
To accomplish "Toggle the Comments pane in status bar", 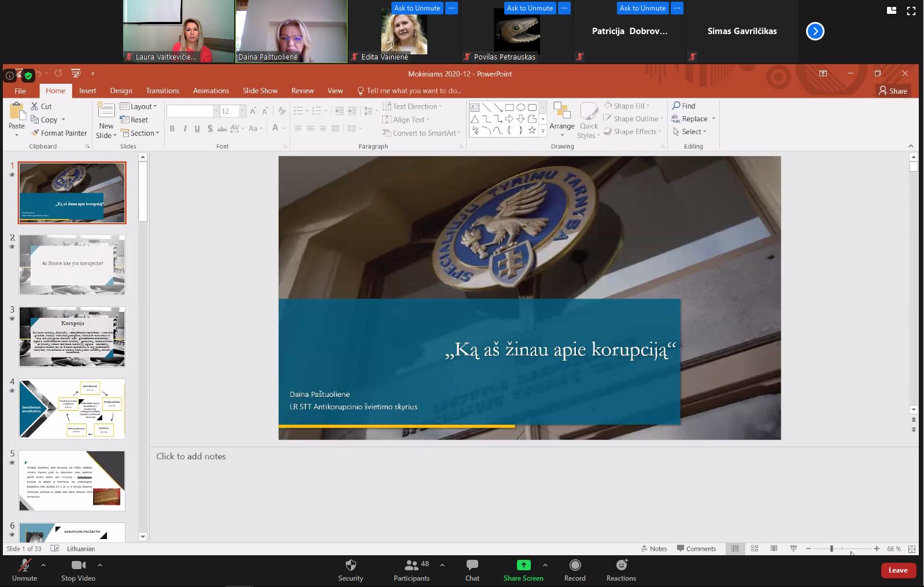I will 696,548.
